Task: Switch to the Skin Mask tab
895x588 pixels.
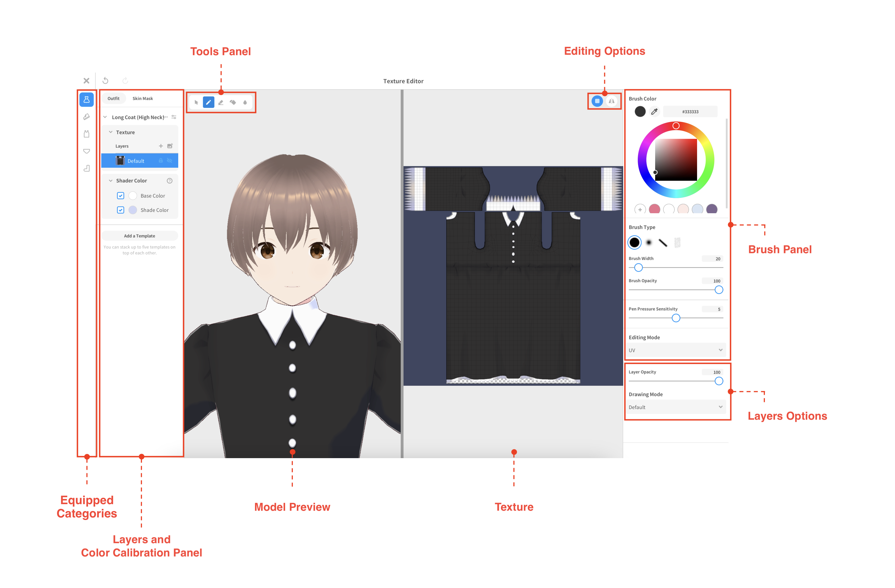Action: click(x=142, y=98)
